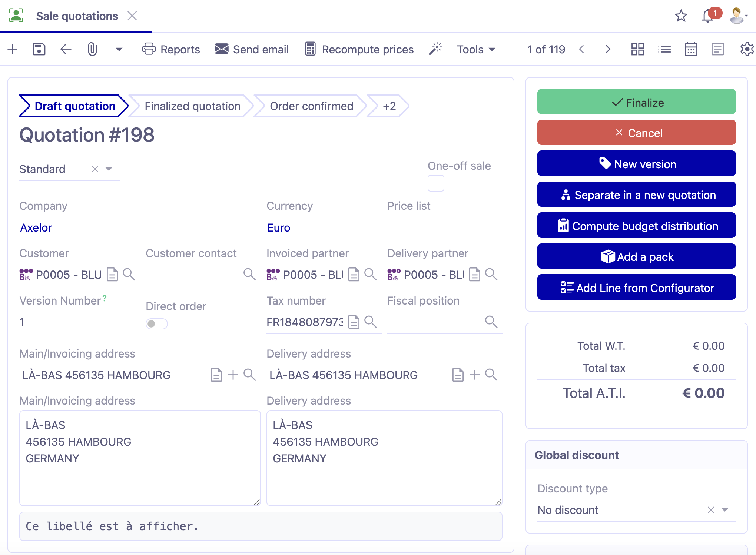
Task: Select the Finalized quotation status step
Action: point(192,106)
